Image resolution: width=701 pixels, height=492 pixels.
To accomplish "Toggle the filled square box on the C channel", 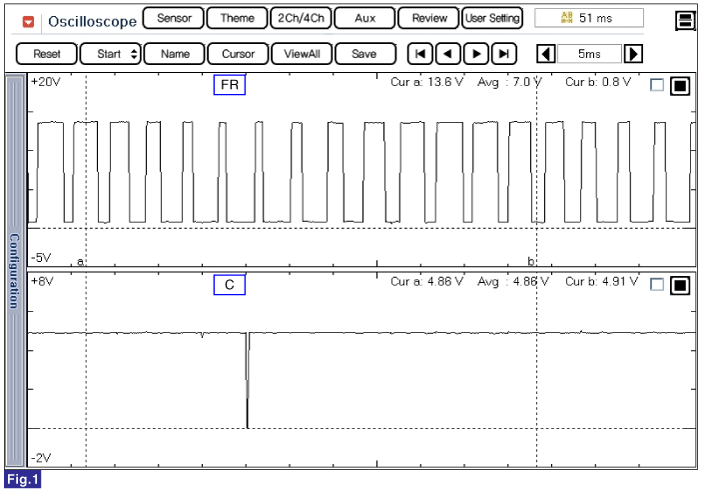I will click(x=680, y=285).
